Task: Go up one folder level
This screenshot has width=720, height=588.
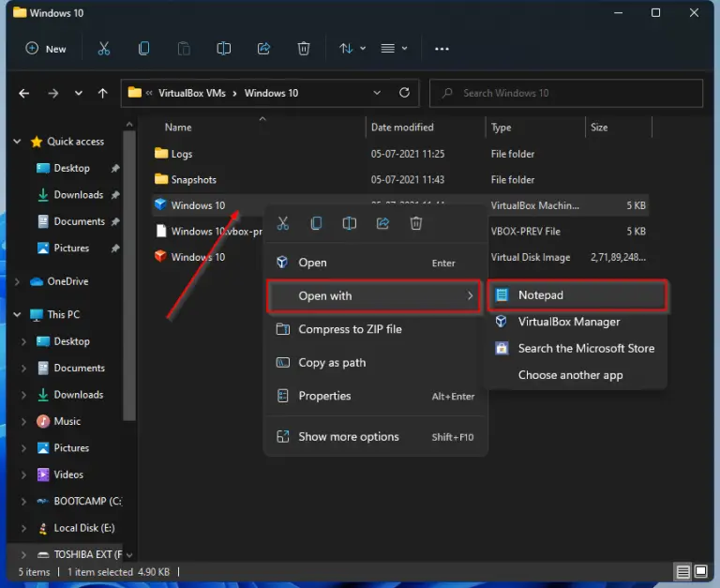Action: click(x=103, y=94)
